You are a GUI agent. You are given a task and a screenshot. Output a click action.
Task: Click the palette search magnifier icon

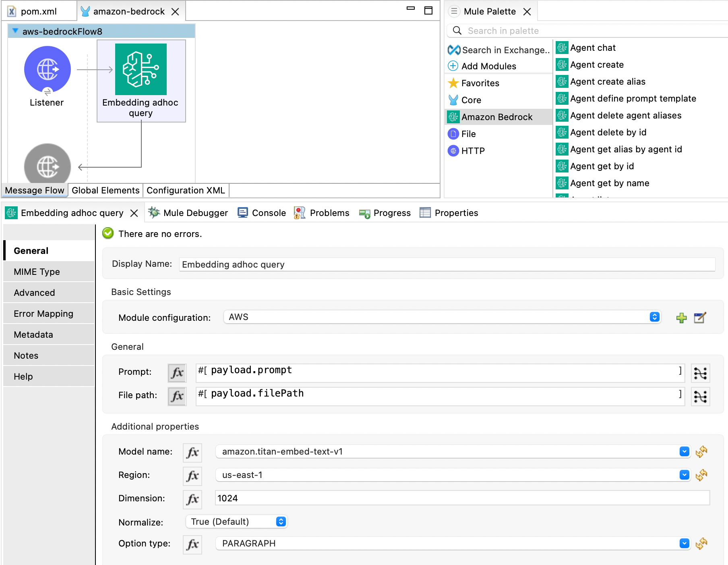[x=457, y=31]
